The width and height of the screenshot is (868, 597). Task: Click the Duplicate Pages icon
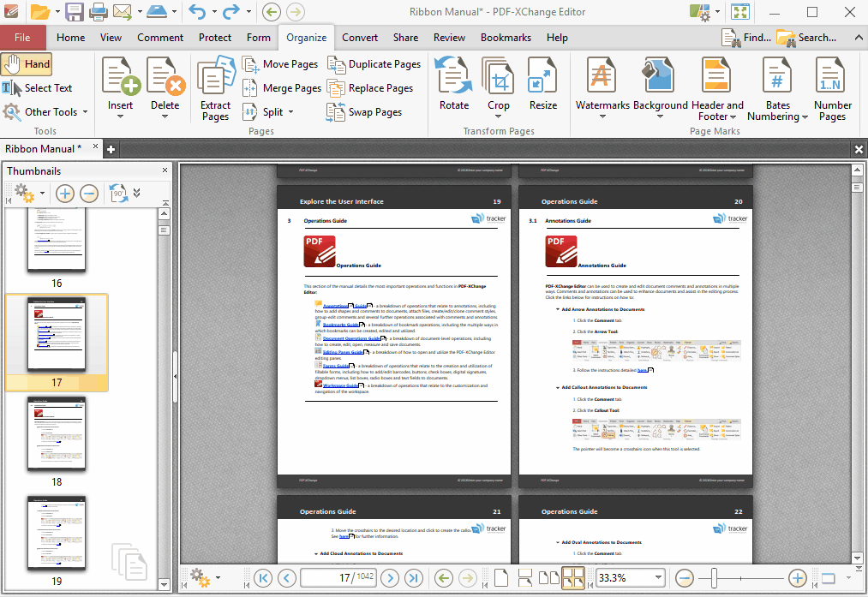(336, 64)
